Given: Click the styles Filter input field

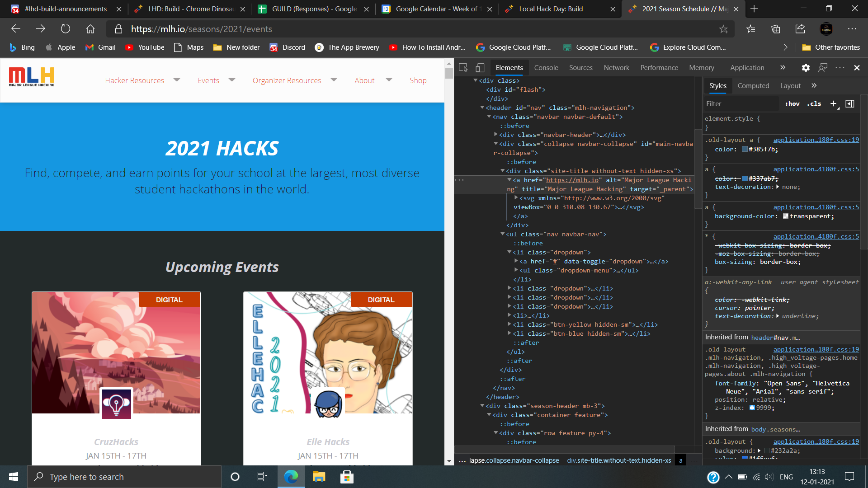Looking at the screenshot, I should coord(741,103).
